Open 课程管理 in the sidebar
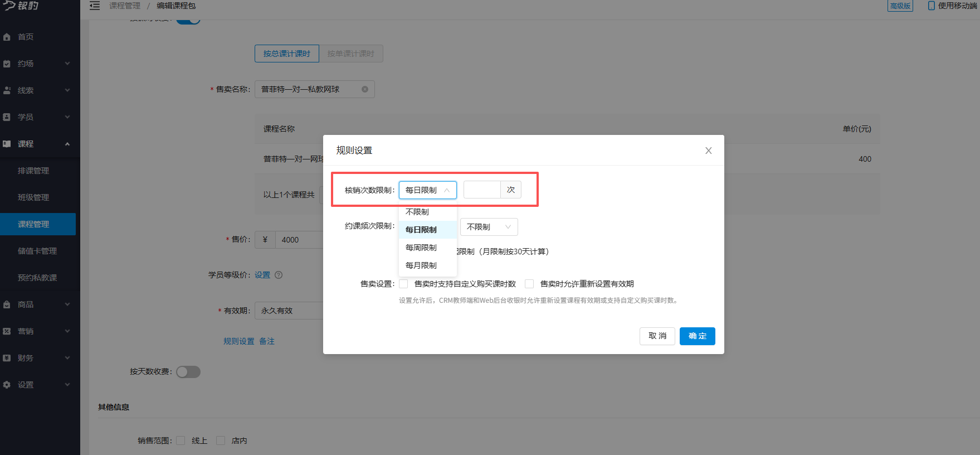 pos(38,224)
